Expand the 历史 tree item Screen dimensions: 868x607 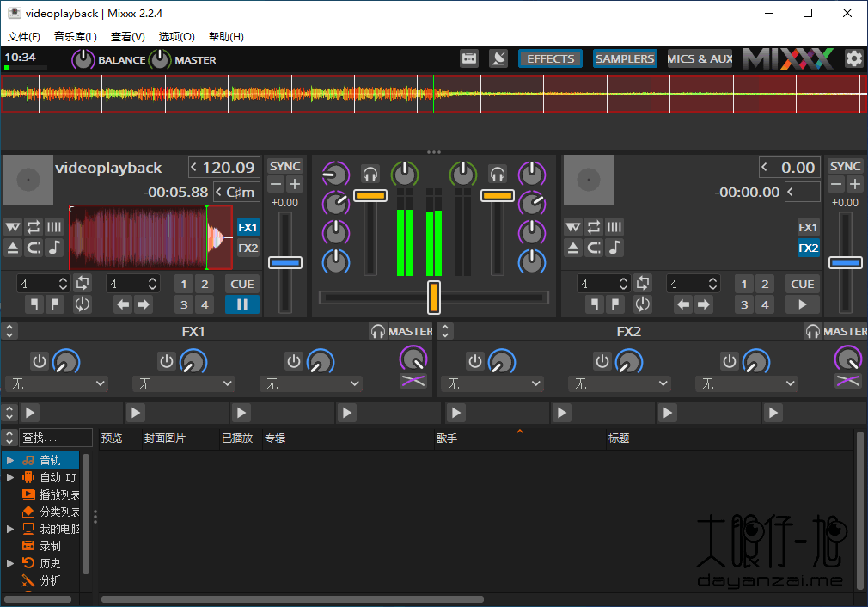(x=10, y=563)
